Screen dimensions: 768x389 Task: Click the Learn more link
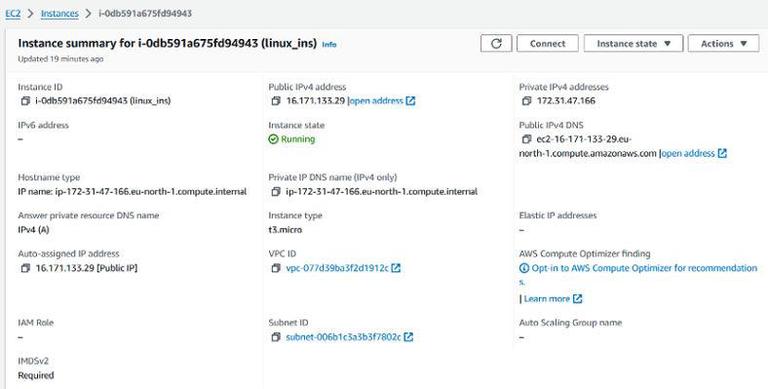coord(547,299)
